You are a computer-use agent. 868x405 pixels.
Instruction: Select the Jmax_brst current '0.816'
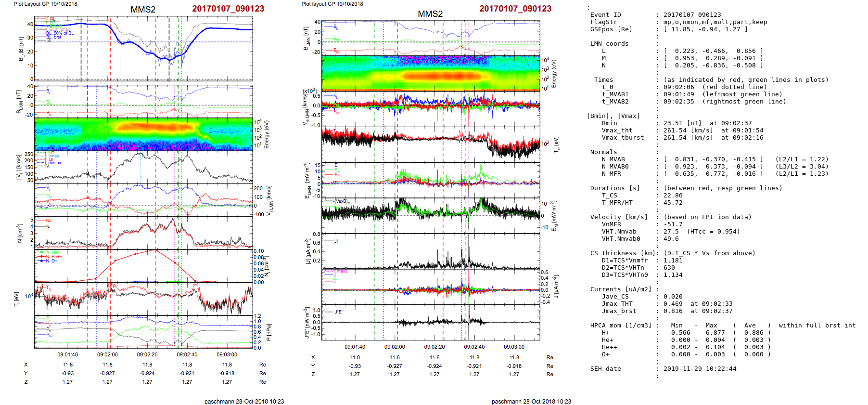[x=673, y=311]
